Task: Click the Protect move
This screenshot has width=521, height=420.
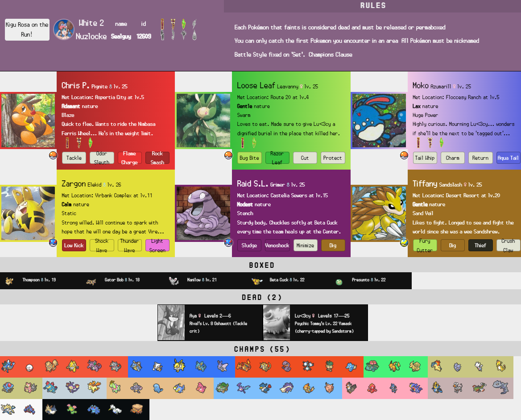Action: (333, 158)
